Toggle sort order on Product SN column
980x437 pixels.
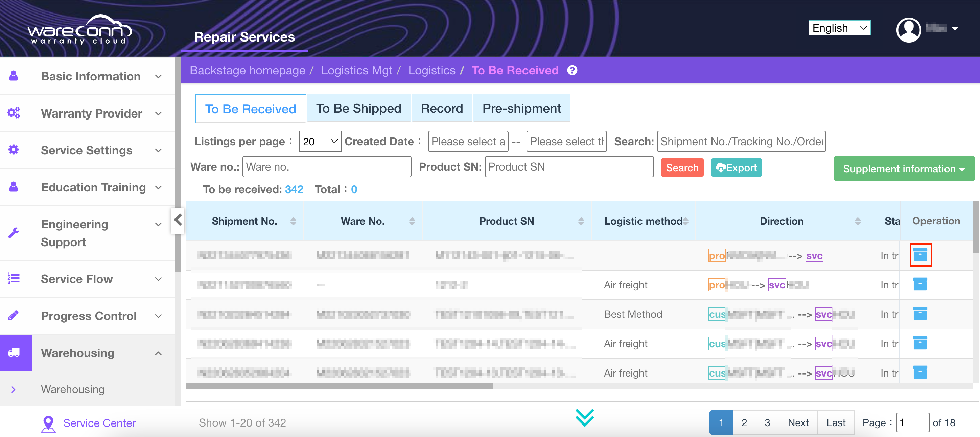coord(581,221)
